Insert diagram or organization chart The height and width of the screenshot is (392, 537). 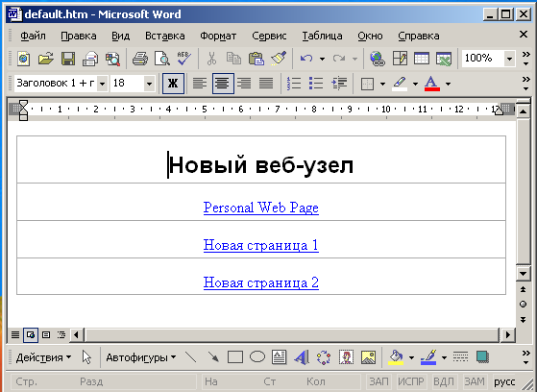(x=324, y=357)
